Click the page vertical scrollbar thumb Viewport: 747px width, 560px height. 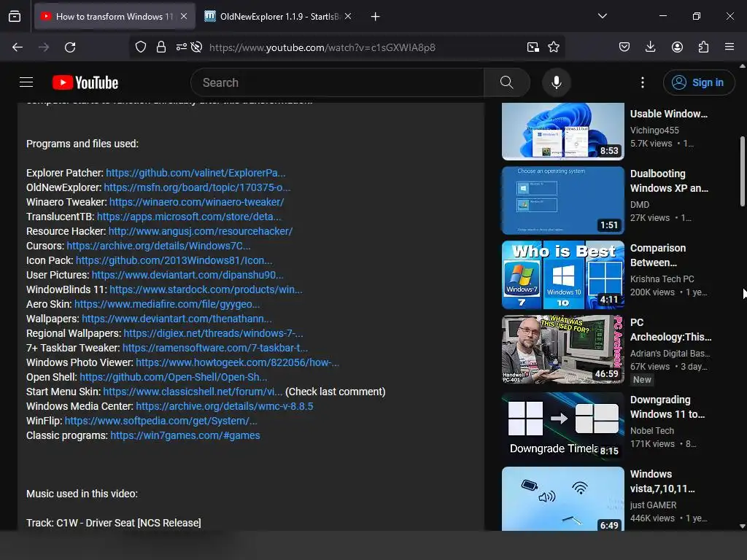point(742,171)
